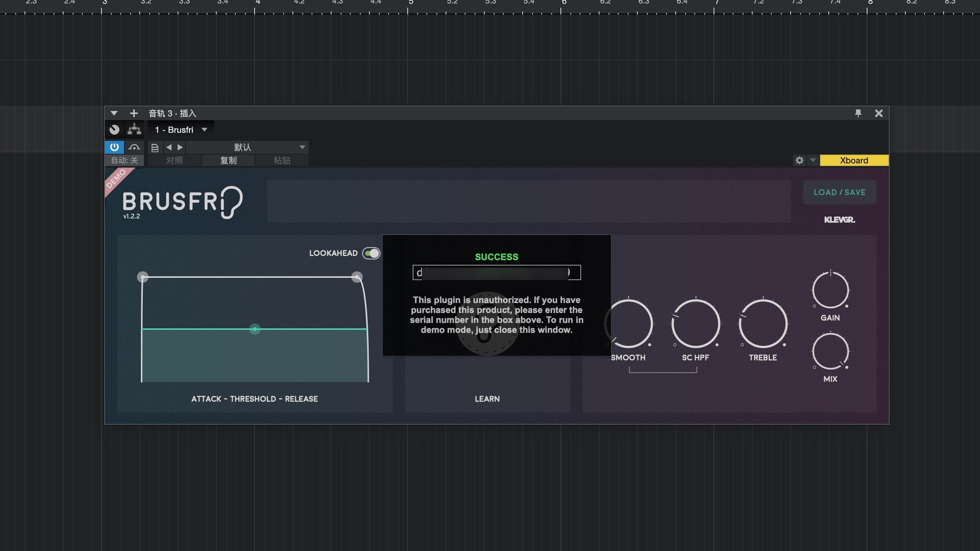Image resolution: width=980 pixels, height=551 pixels.
Task: Go to the next preset arrow
Action: (x=180, y=147)
